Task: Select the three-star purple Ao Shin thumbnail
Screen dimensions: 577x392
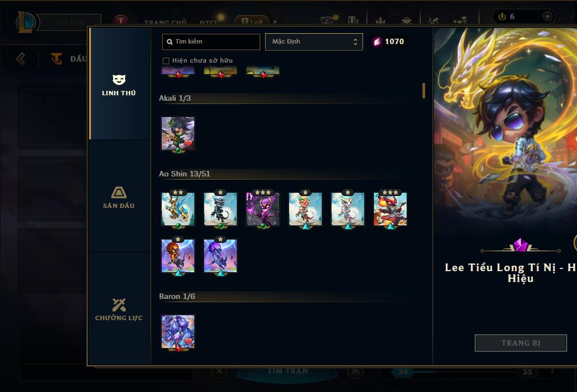Action: click(263, 209)
